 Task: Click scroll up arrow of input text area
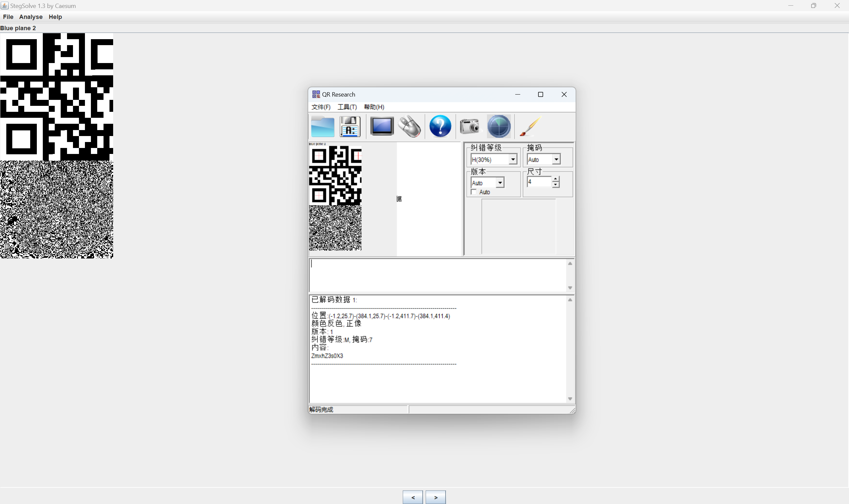click(570, 263)
